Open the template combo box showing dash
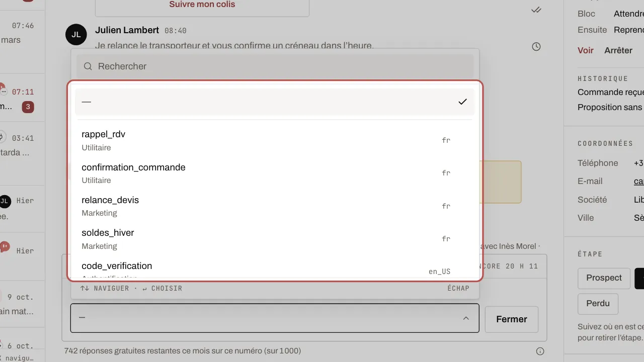 (x=275, y=318)
